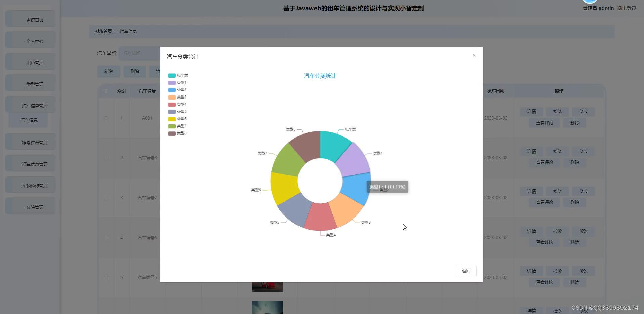Viewport: 644px width, 314px height.
Task: Click the 返回 button in the dialog
Action: coord(466,271)
